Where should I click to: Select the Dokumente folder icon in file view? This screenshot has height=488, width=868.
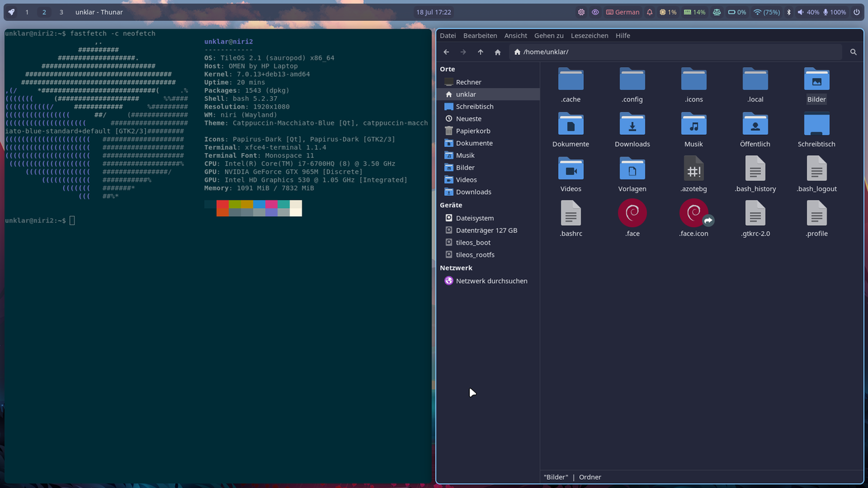click(x=571, y=123)
